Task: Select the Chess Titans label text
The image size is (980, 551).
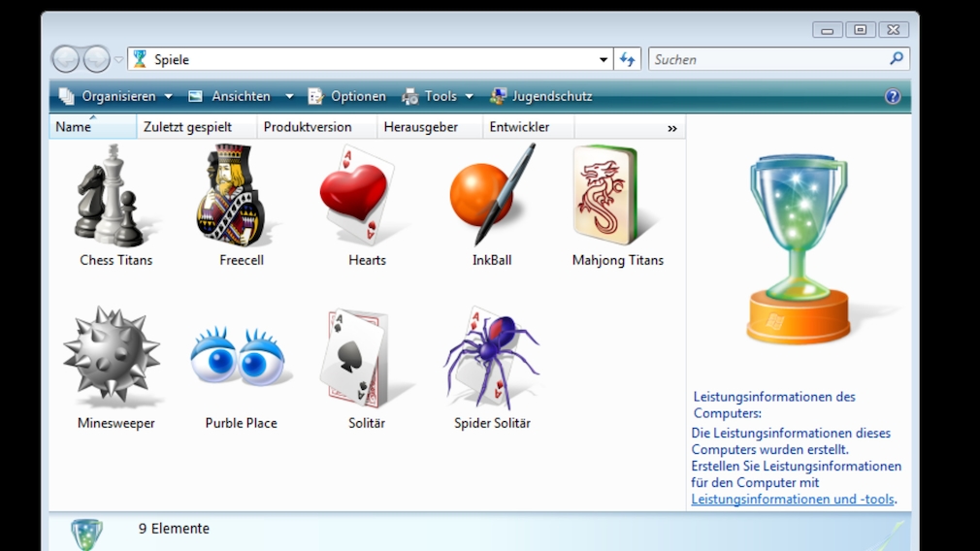Action: 116,260
